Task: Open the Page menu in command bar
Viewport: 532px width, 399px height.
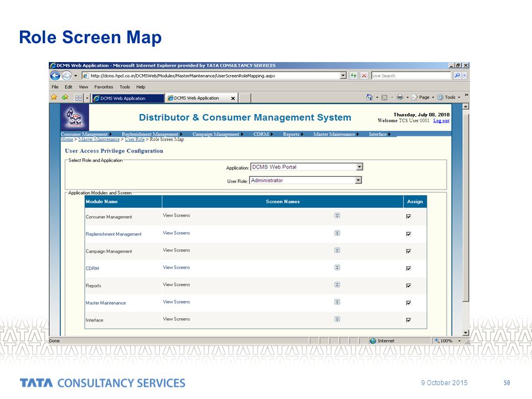Action: pos(423,98)
